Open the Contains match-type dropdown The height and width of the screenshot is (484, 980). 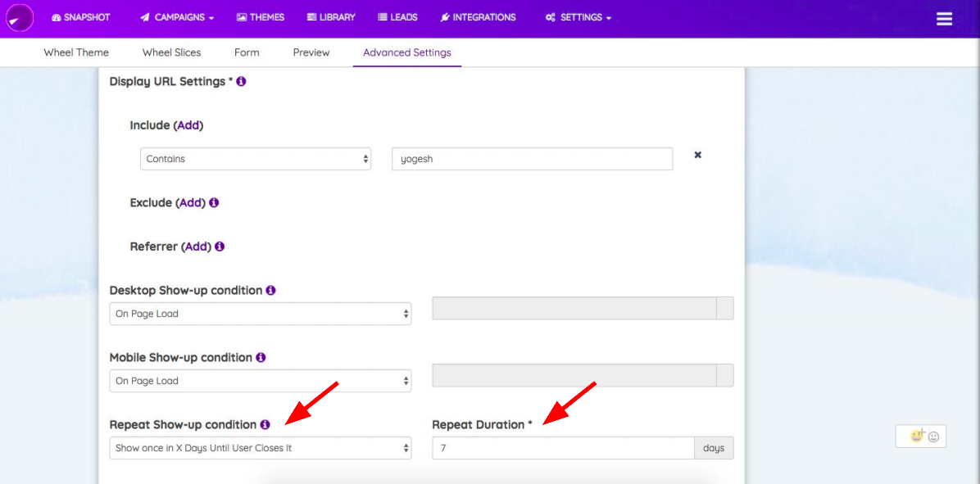point(256,159)
